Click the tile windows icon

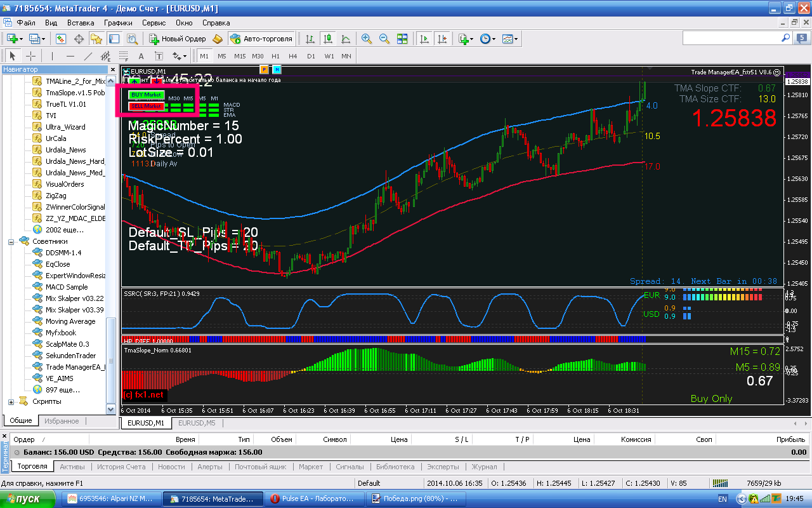pos(402,39)
